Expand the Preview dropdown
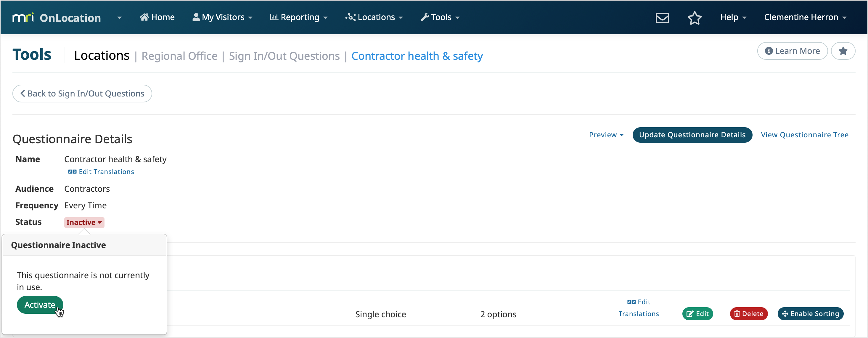 [606, 135]
